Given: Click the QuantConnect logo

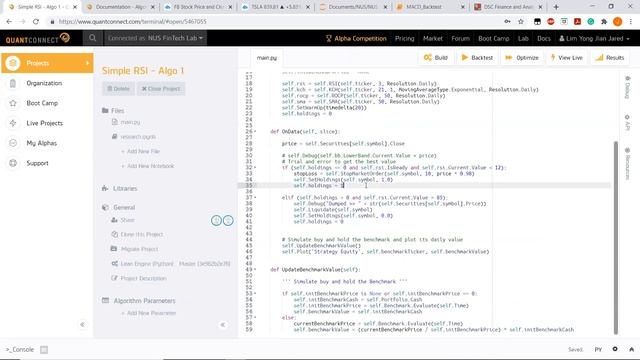Looking at the screenshot, I should 38,38.
